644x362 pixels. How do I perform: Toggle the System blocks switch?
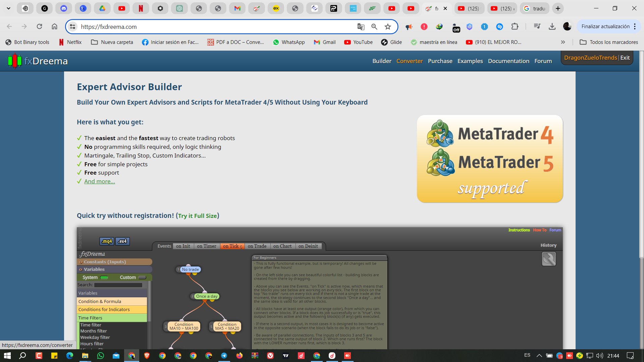point(104,278)
